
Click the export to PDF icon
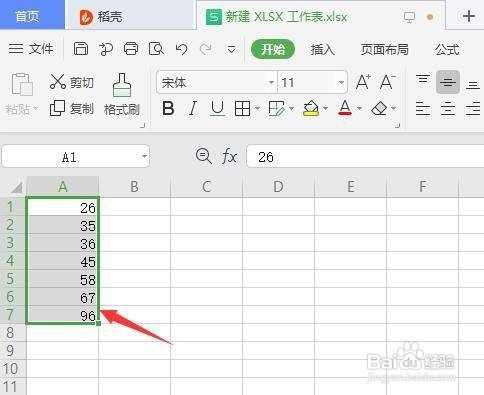(106, 49)
